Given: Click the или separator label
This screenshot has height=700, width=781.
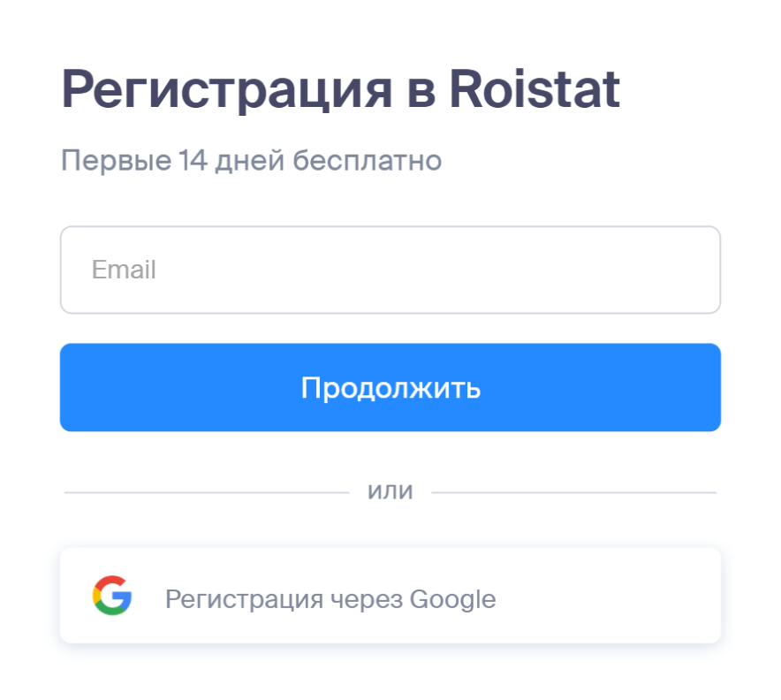Looking at the screenshot, I should point(390,491).
